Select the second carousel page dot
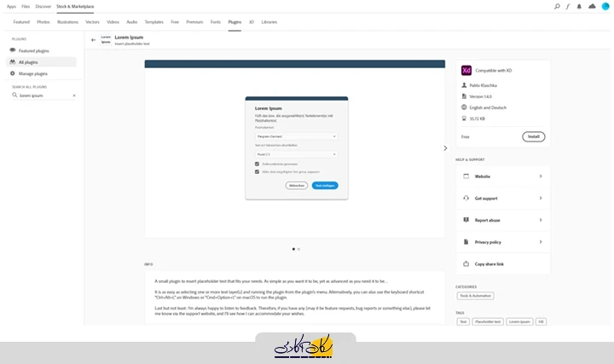The height and width of the screenshot is (364, 614). 298,249
